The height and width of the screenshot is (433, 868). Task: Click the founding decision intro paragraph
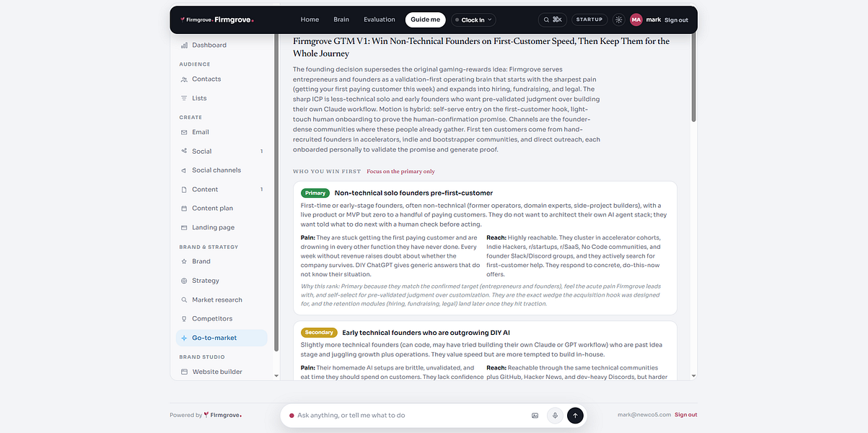447,109
